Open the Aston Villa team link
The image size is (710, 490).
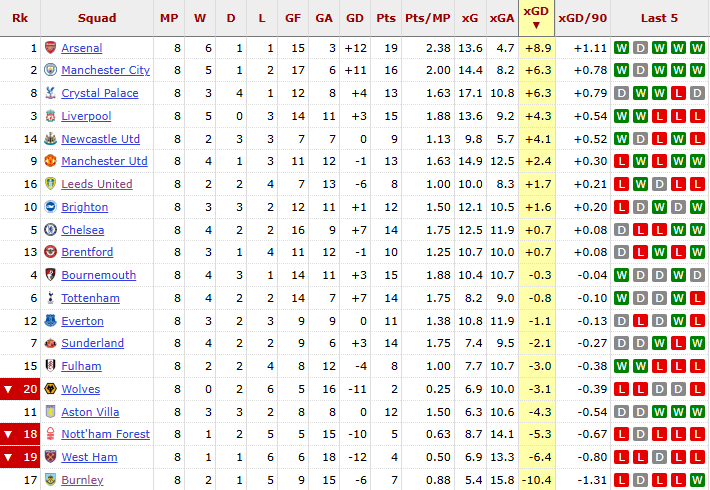coord(90,412)
